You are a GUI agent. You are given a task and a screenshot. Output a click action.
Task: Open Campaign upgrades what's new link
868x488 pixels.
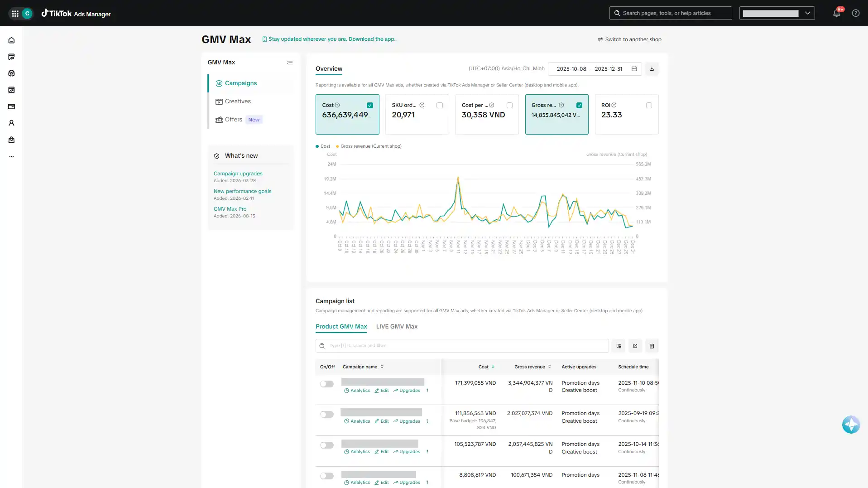238,174
